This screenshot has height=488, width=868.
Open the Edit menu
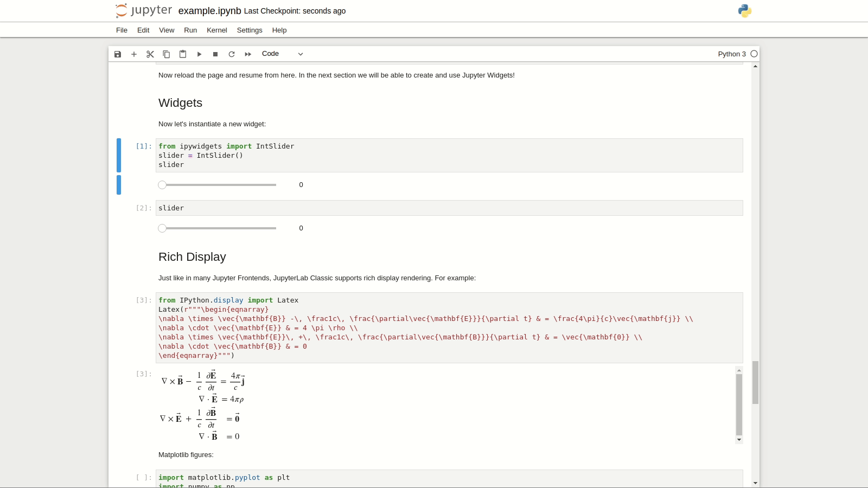(x=143, y=30)
